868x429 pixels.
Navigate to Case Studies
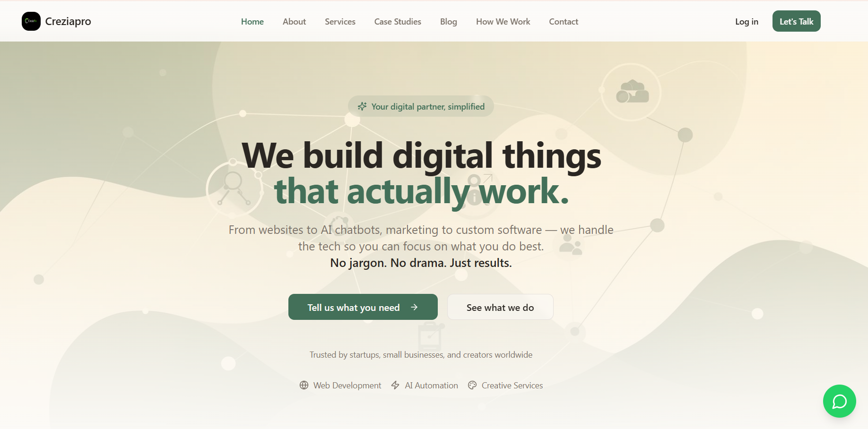[x=398, y=22]
